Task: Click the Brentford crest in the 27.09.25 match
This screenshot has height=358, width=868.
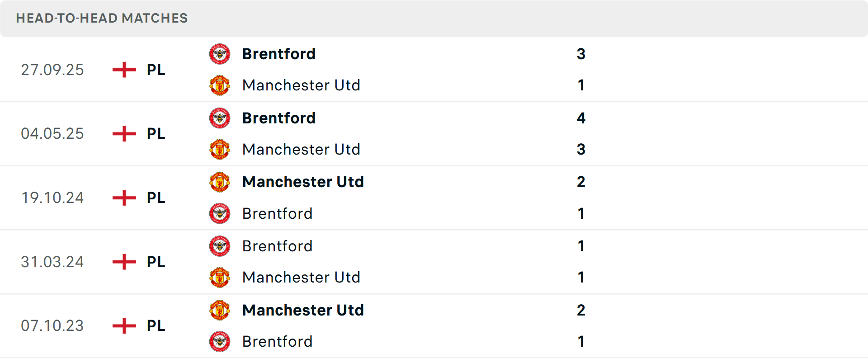Action: pyautogui.click(x=220, y=54)
